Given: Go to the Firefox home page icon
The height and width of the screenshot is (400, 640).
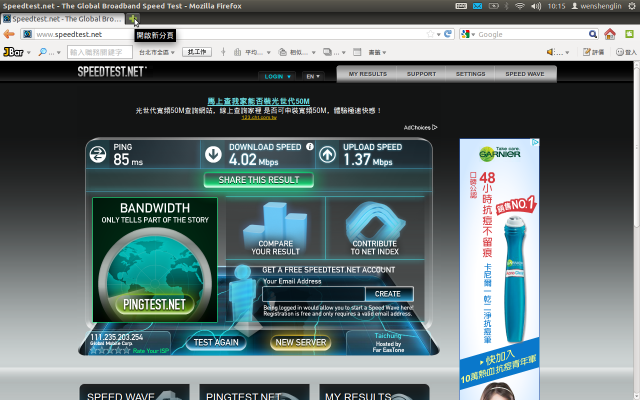Looking at the screenshot, I should [610, 34].
